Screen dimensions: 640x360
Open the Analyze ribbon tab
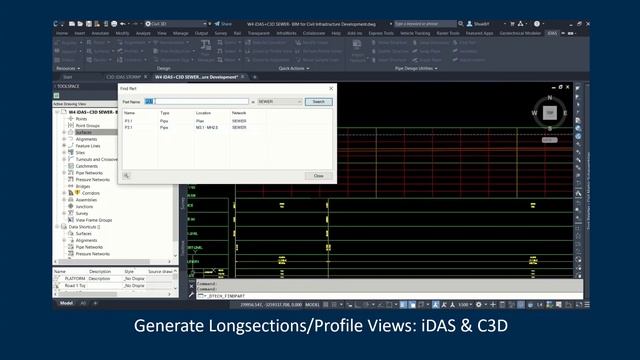tap(143, 33)
